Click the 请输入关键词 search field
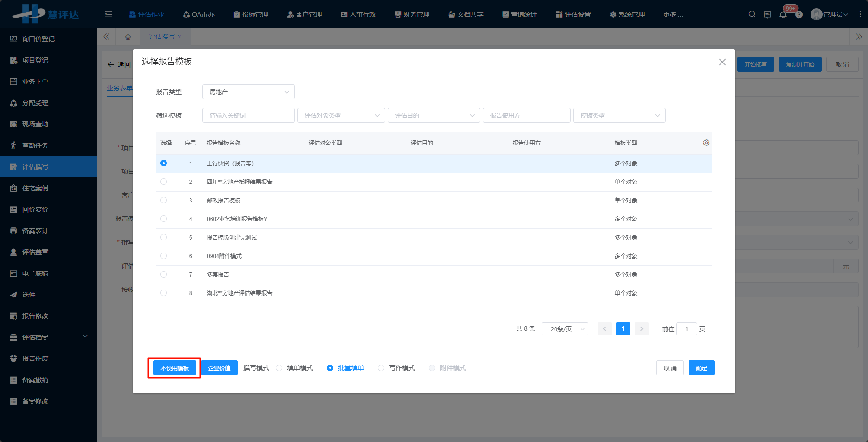 [248, 115]
